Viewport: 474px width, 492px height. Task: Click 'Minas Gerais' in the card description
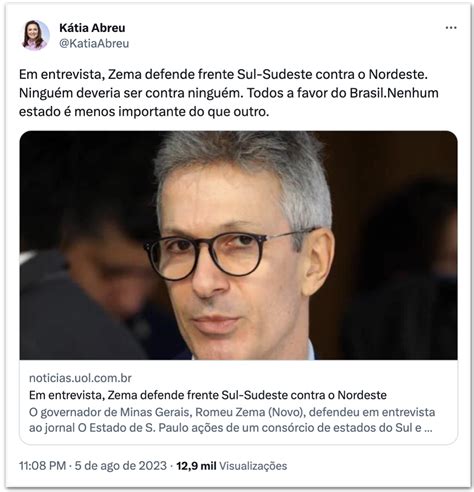[155, 412]
